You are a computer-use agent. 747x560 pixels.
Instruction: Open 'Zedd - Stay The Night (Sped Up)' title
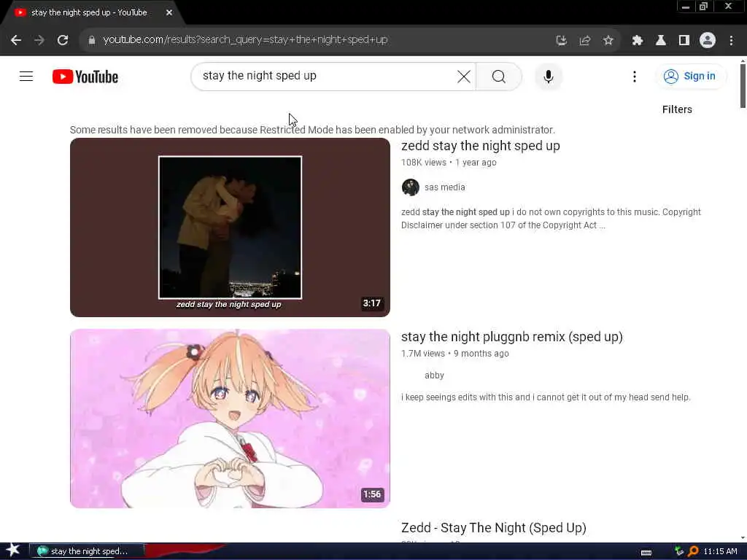click(494, 528)
